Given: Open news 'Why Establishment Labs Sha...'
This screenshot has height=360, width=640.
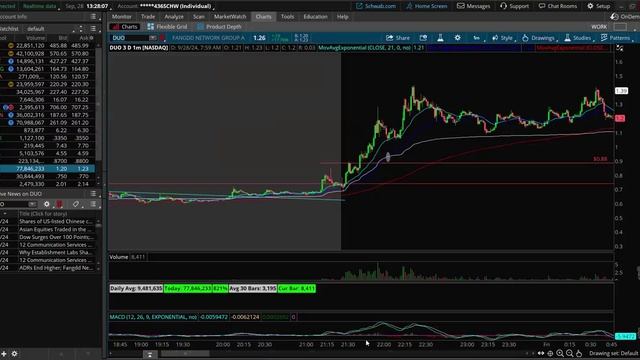Looking at the screenshot, I should click(56, 253).
